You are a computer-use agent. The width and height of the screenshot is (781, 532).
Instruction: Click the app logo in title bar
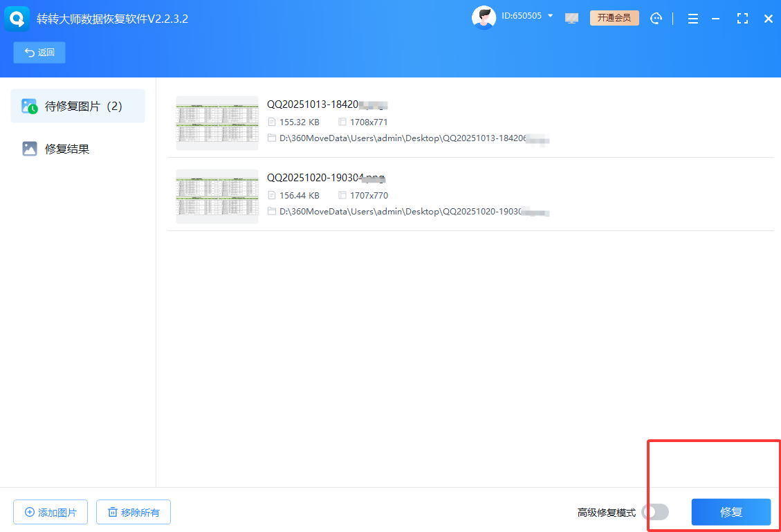tap(17, 19)
